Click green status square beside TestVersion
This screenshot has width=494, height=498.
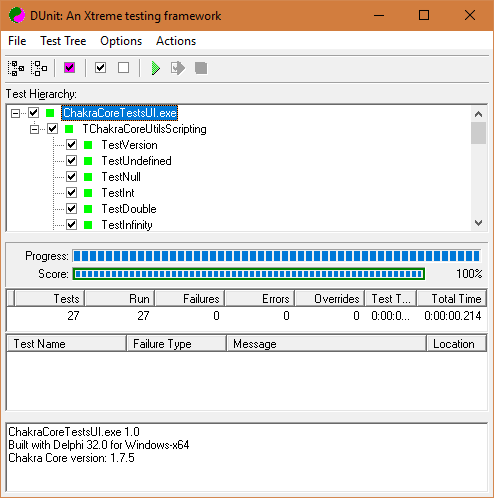(x=88, y=145)
